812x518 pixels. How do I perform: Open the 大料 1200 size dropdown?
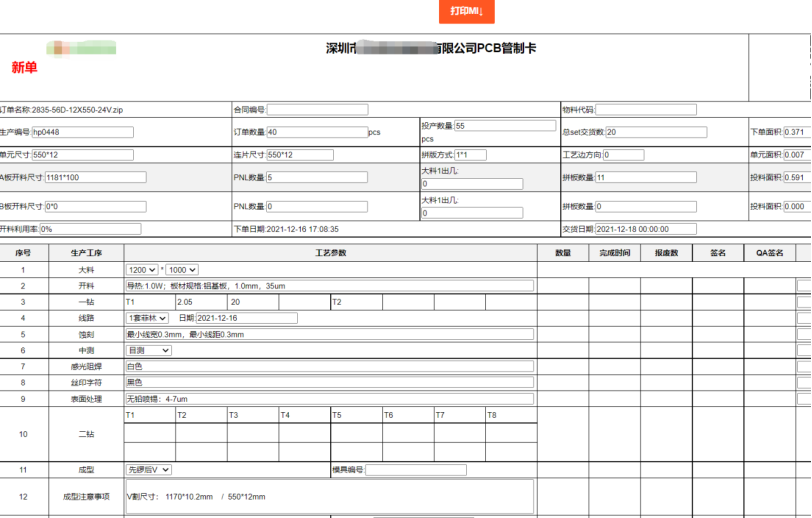tap(141, 270)
